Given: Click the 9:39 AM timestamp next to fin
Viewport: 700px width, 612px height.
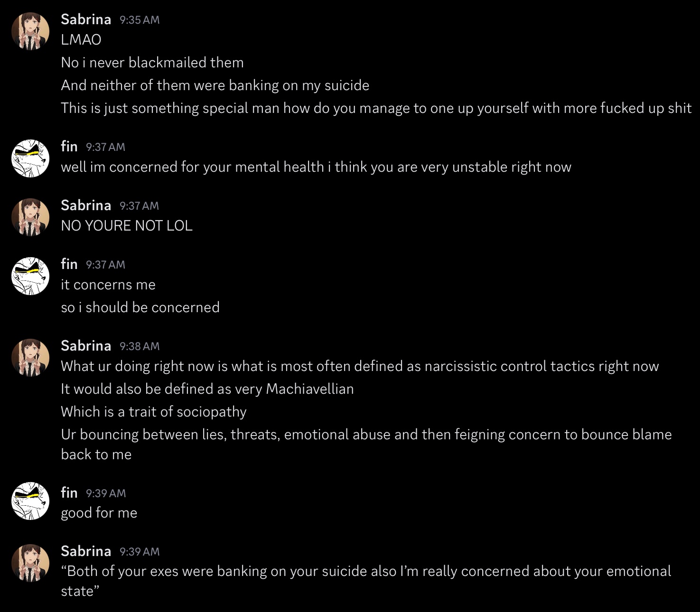Looking at the screenshot, I should coord(106,493).
